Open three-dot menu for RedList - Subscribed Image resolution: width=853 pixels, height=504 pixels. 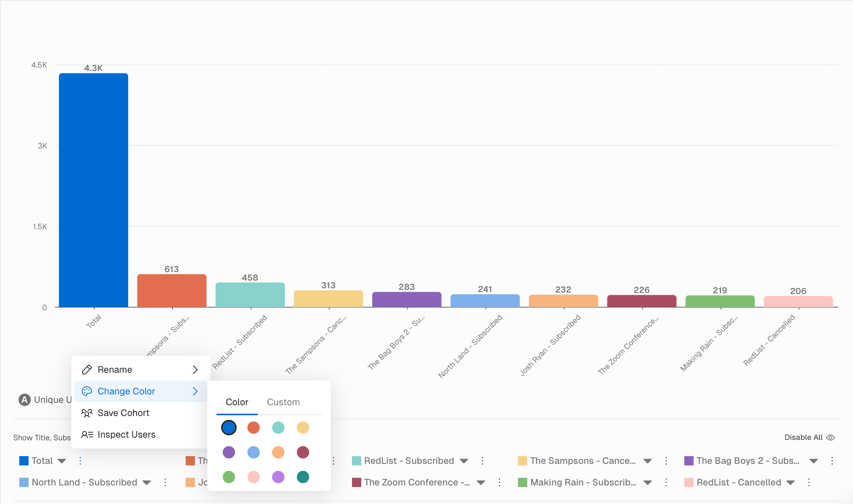point(482,461)
